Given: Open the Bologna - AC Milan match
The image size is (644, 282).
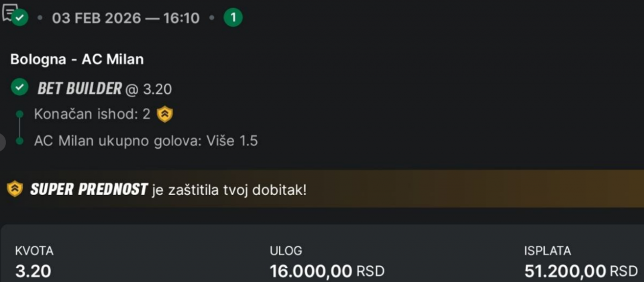Looking at the screenshot, I should click(76, 59).
